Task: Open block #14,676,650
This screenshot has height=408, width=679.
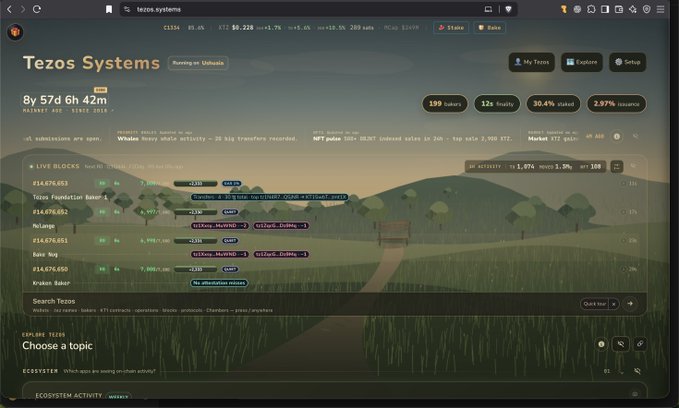Action: click(50, 269)
